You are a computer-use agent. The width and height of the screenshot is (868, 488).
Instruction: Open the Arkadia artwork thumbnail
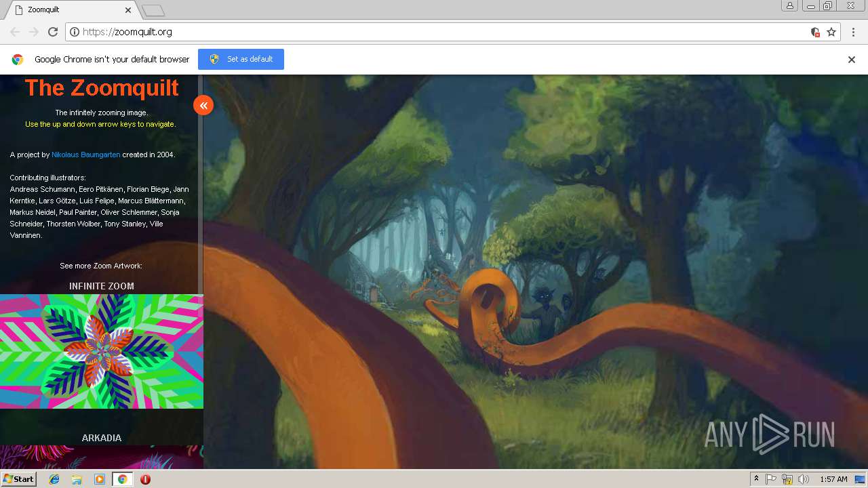tap(102, 457)
